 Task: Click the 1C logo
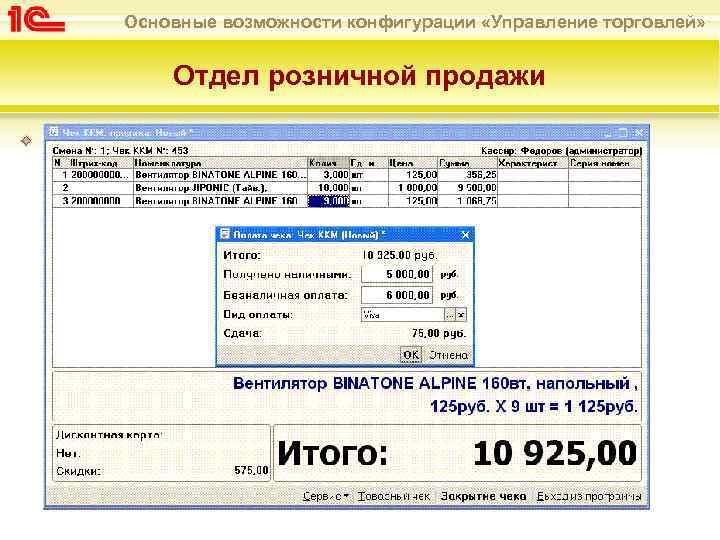[36, 20]
